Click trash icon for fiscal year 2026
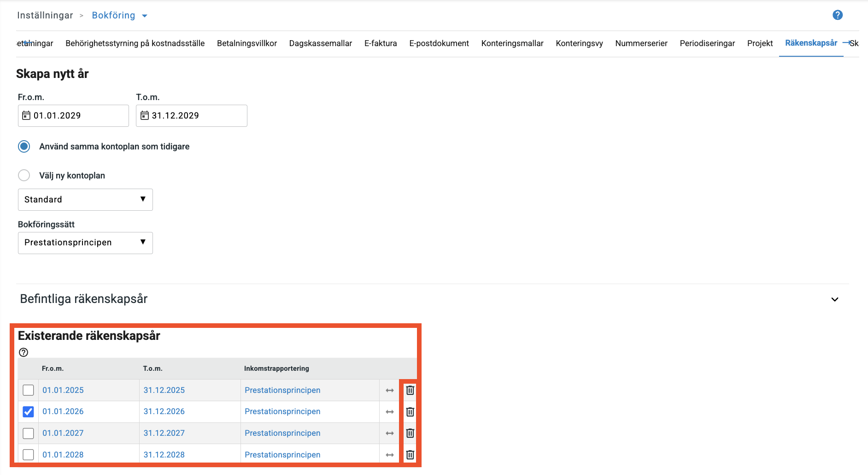The image size is (868, 475). pyautogui.click(x=410, y=411)
